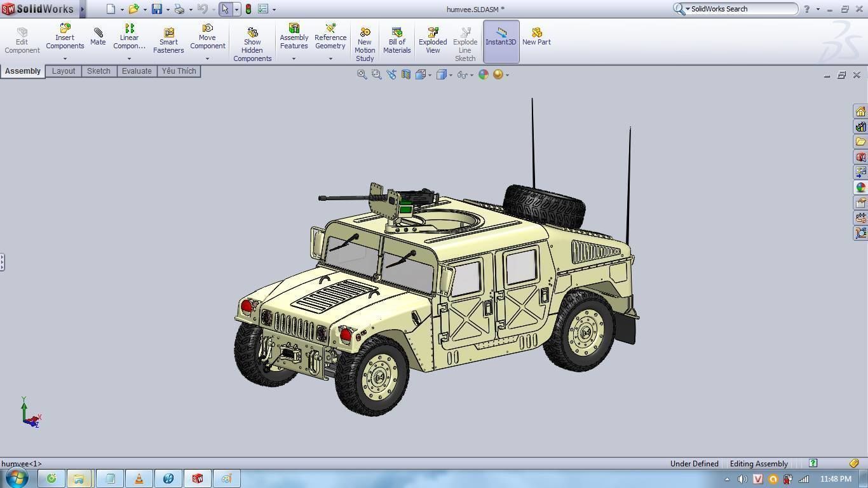Open the Display Style dropdown
868x488 pixels.
pos(450,74)
